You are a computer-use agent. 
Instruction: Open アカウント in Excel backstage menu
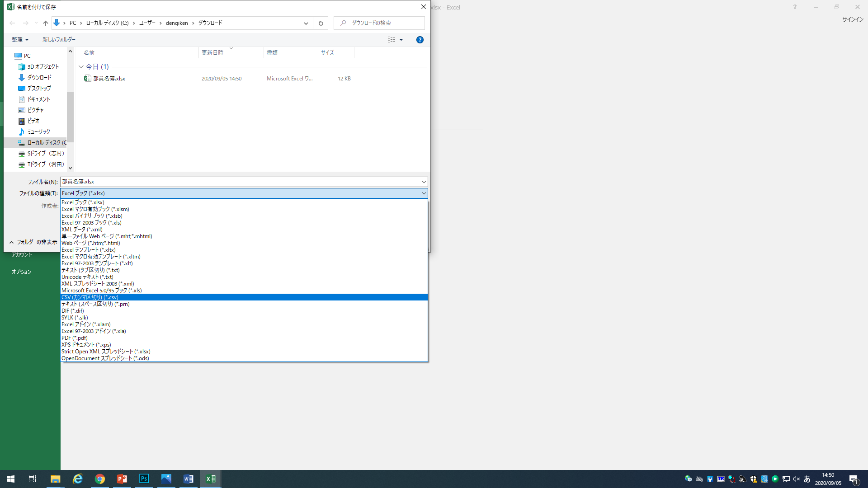[x=22, y=255]
